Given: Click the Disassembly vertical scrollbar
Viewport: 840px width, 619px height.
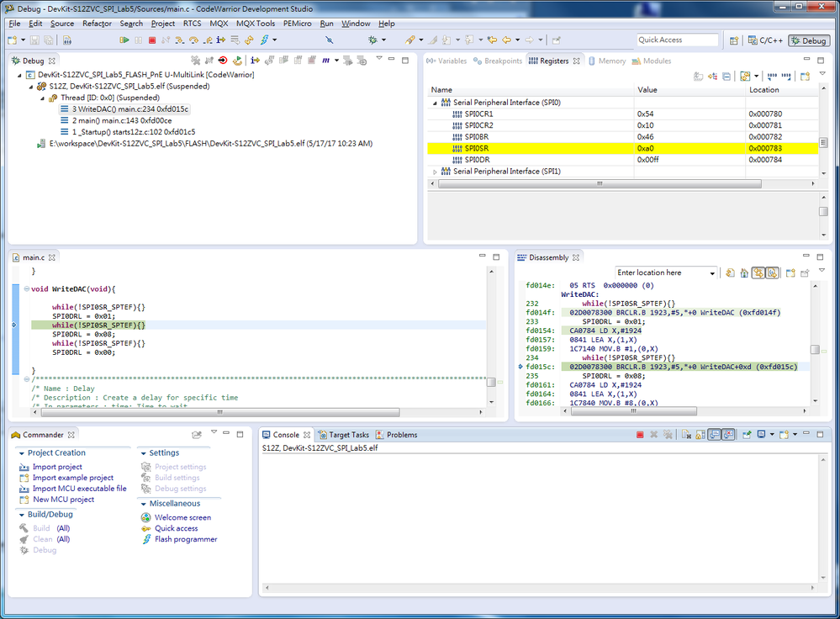Looking at the screenshot, I should tap(814, 349).
